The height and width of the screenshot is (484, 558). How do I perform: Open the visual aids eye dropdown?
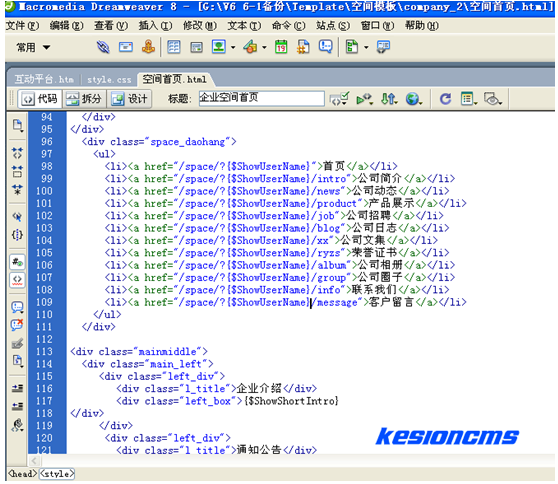point(493,99)
